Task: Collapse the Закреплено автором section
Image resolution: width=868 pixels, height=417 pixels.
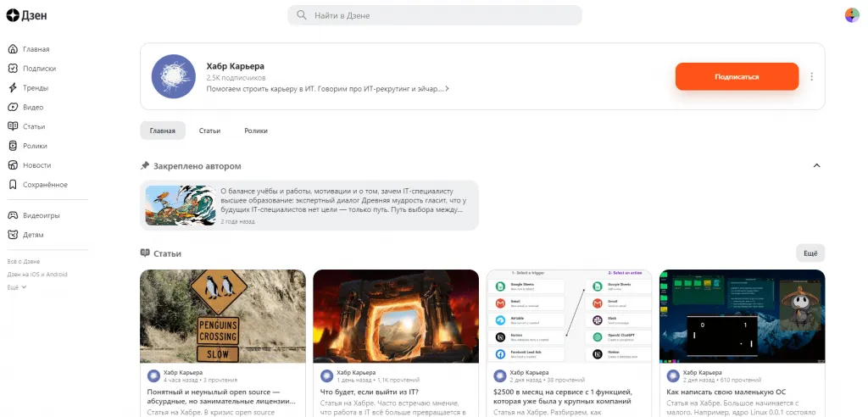Action: [816, 165]
